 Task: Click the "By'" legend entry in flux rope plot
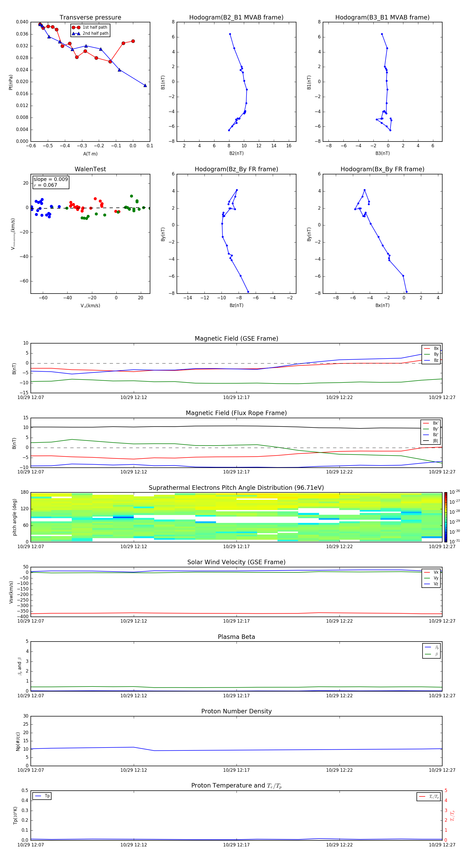pyautogui.click(x=431, y=429)
